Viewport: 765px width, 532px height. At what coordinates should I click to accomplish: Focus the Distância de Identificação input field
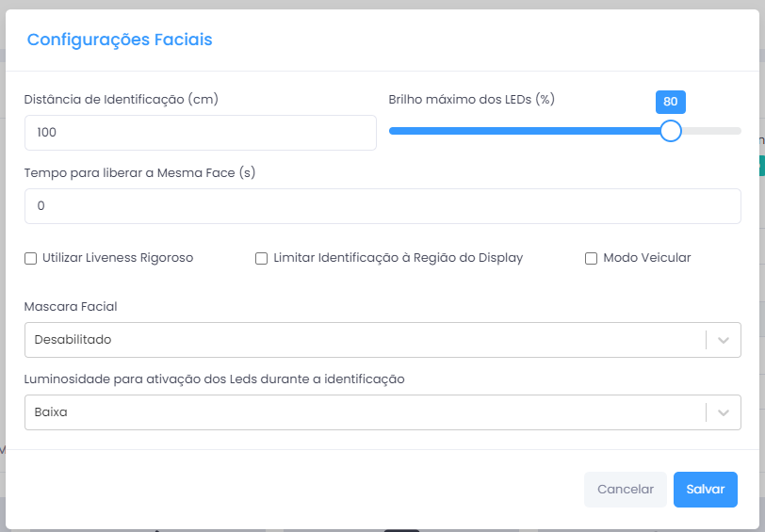point(201,133)
